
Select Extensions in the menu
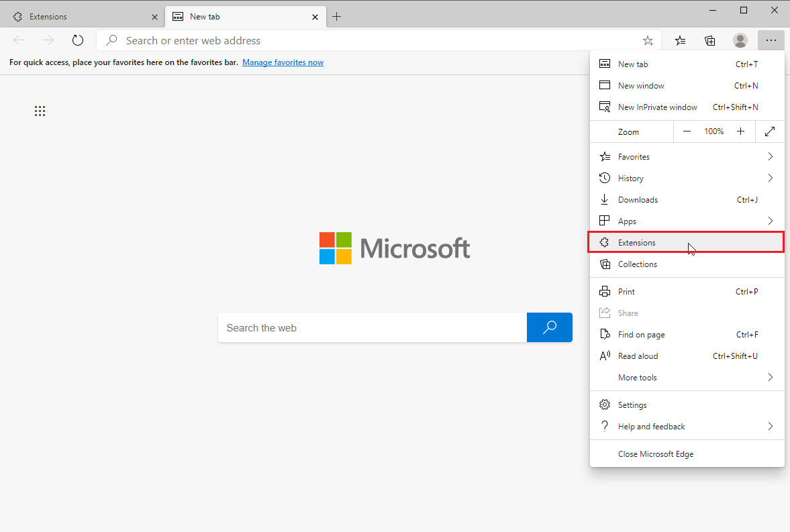[686, 242]
